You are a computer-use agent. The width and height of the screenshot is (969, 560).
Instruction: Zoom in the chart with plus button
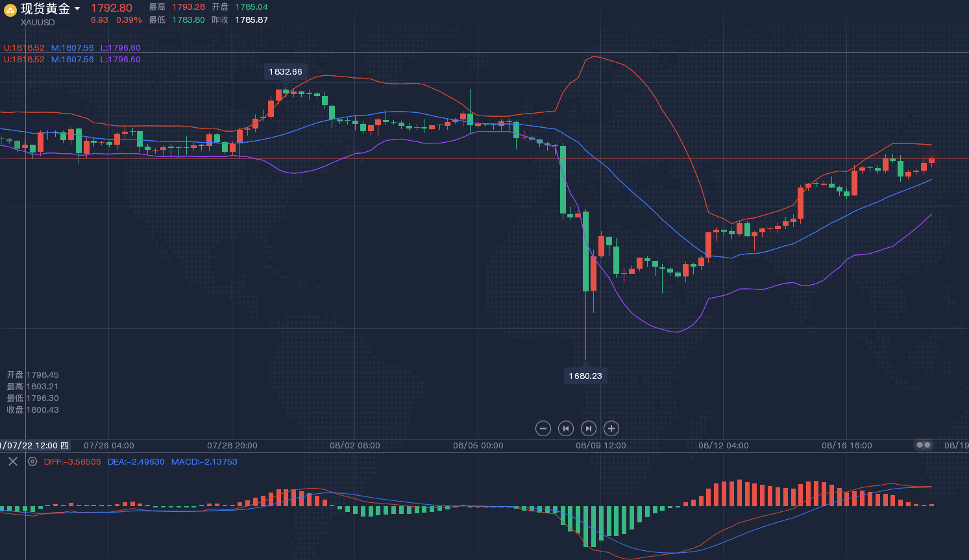coord(611,428)
